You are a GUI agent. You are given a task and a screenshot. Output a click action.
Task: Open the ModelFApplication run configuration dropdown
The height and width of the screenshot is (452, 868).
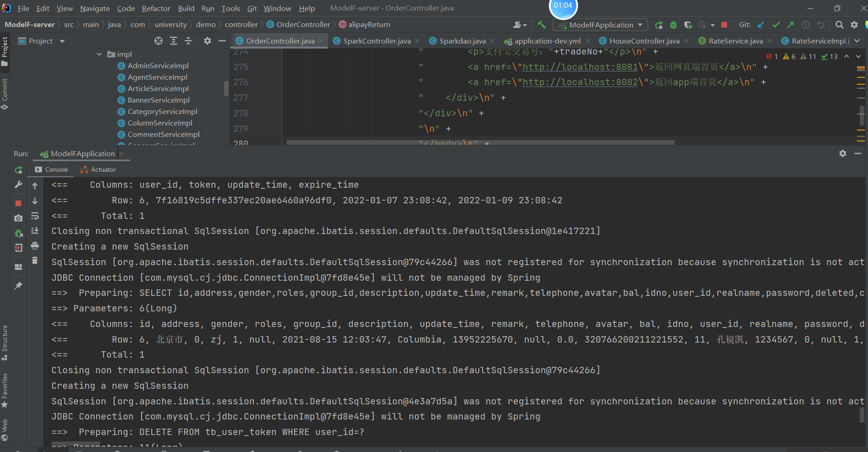pos(601,25)
